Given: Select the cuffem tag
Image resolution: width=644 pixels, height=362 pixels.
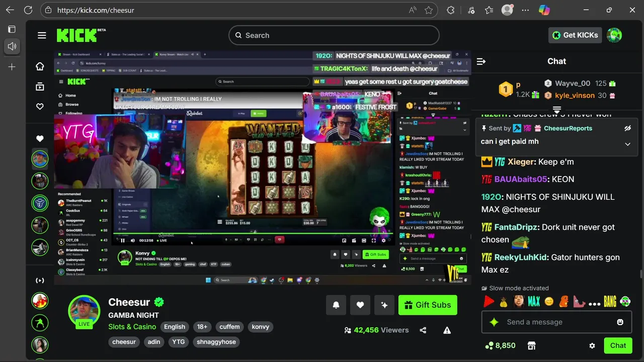Looking at the screenshot, I should pos(229,327).
